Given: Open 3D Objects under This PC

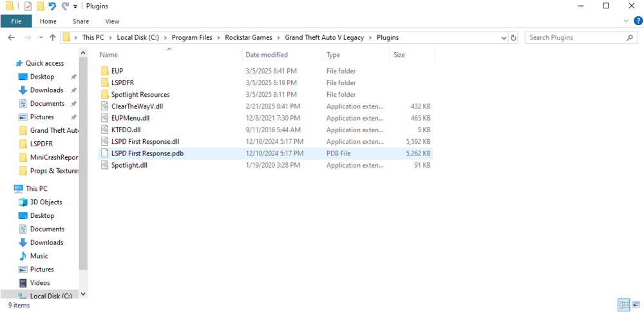Looking at the screenshot, I should pos(46,202).
